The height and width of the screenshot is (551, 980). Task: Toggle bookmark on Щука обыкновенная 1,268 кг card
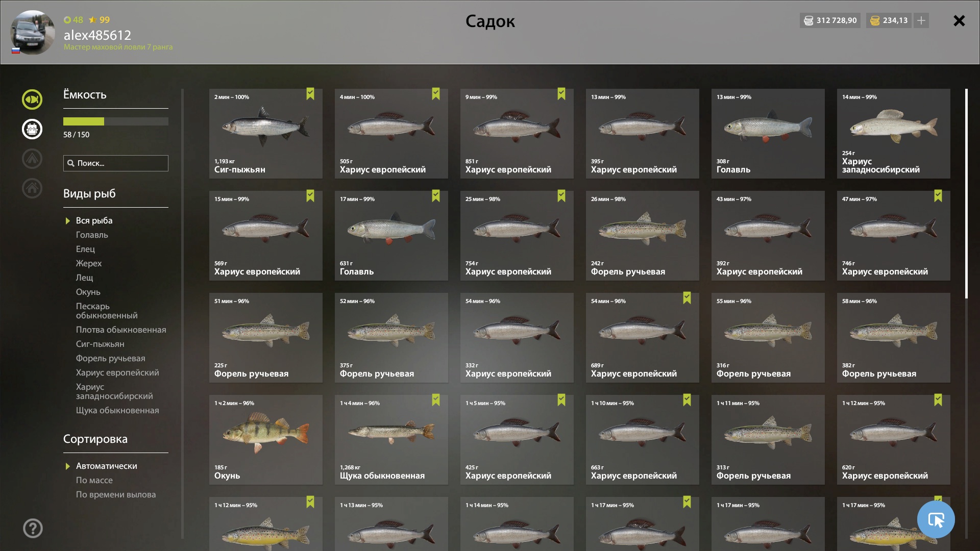(436, 400)
